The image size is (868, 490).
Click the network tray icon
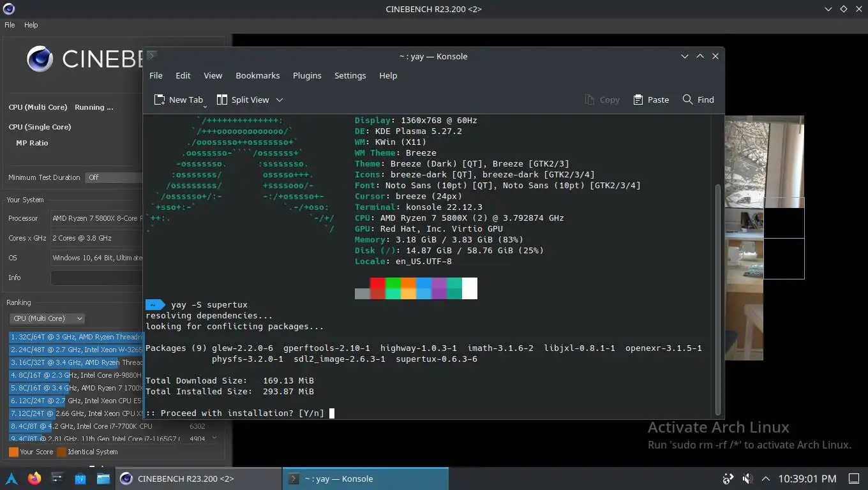coord(728,479)
